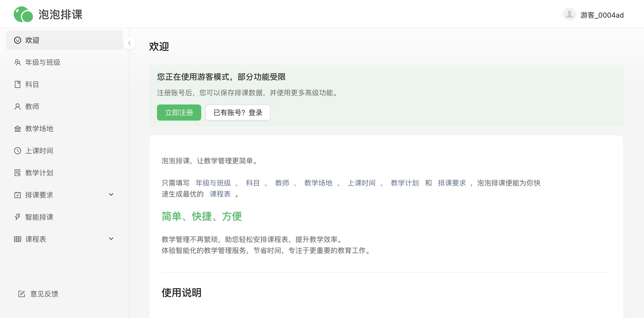
Task: Expand the 排课要求 sidebar menu
Action: click(111, 195)
